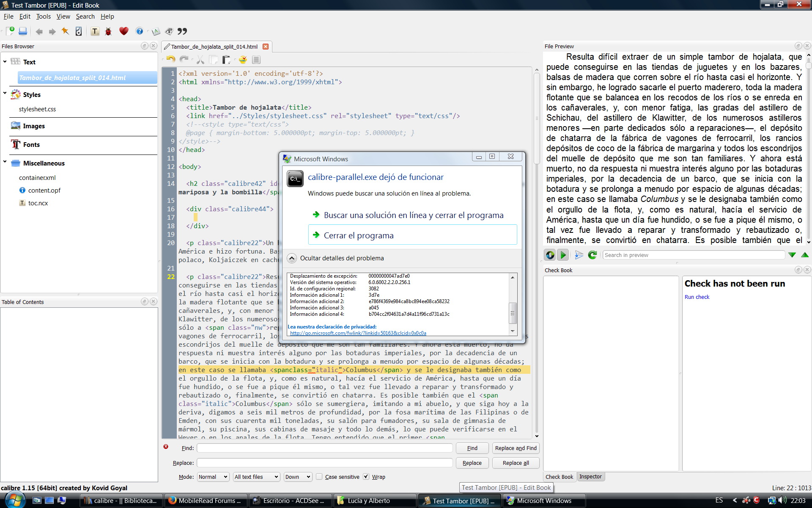The image size is (812, 508).
Task: Switch to the Inspector tab
Action: (x=590, y=477)
